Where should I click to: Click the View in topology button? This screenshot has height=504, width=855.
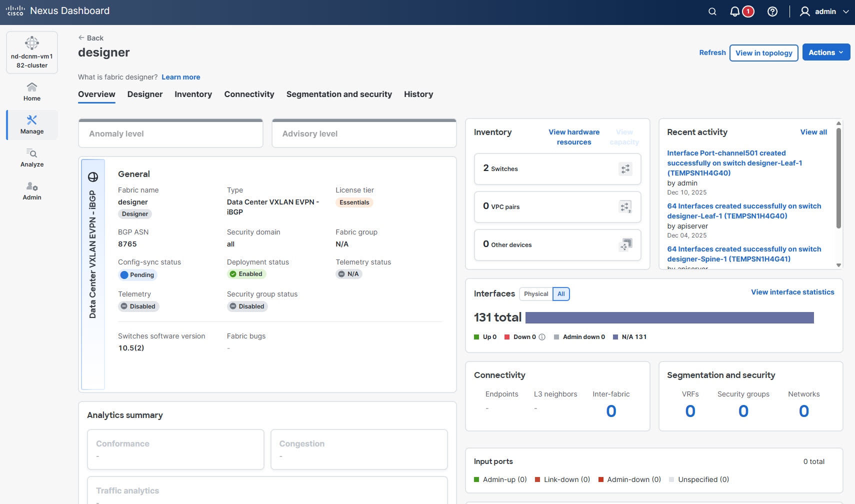pos(764,53)
